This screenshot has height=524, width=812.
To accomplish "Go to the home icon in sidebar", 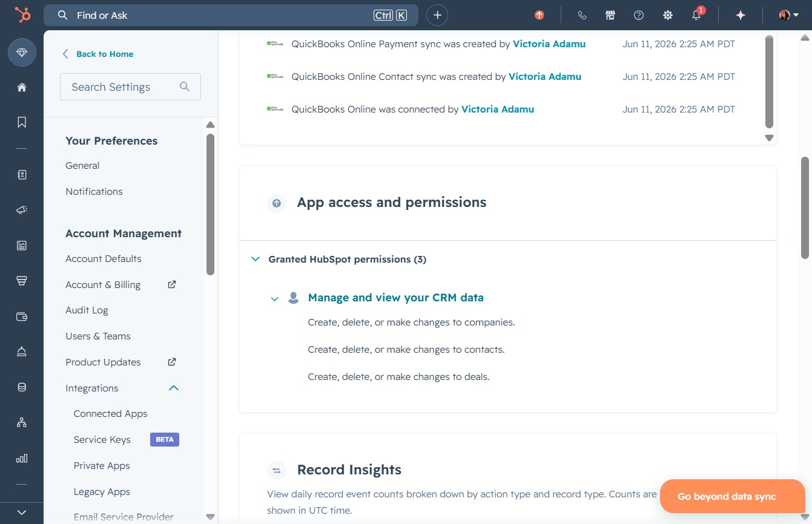I will tap(22, 87).
